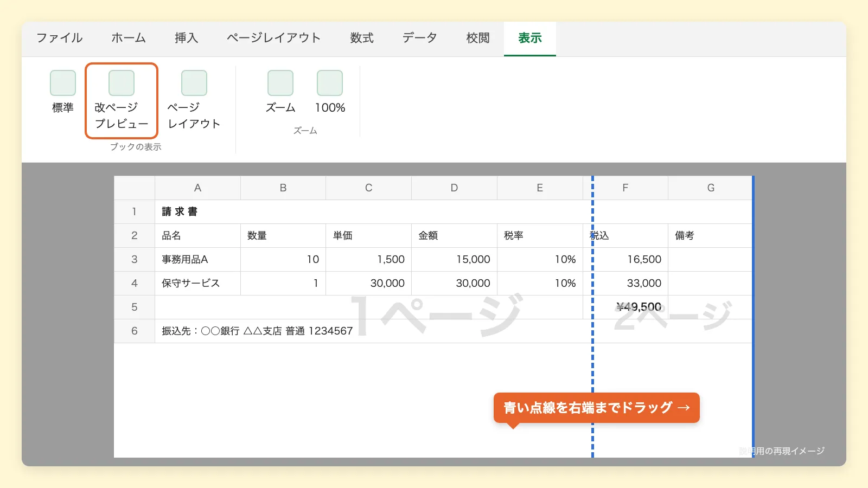Select the cell containing 1,500

[x=368, y=259]
